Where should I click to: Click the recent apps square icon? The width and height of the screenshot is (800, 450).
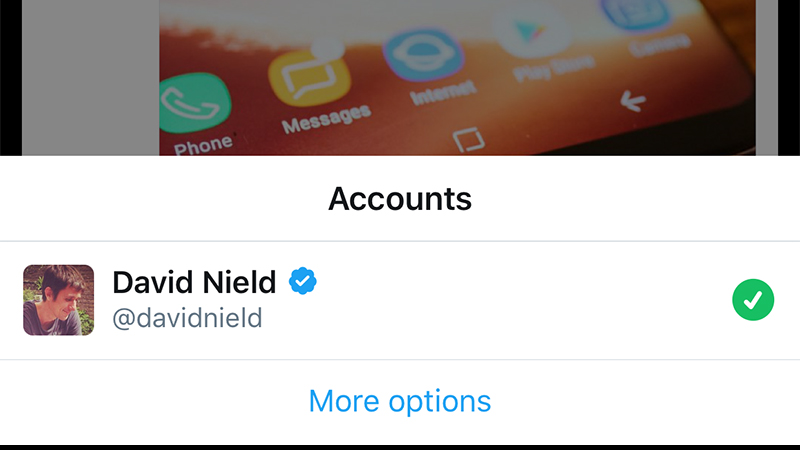(x=468, y=139)
